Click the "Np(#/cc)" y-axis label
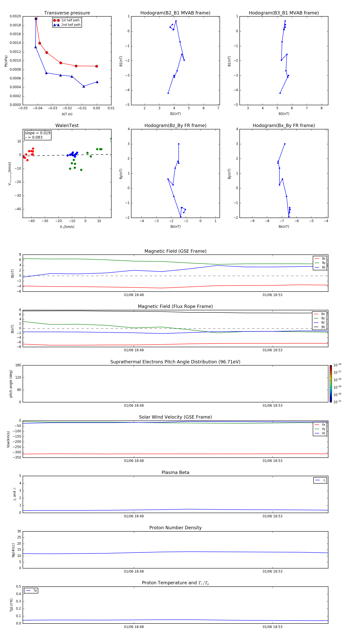The image size is (351, 644). point(13,550)
